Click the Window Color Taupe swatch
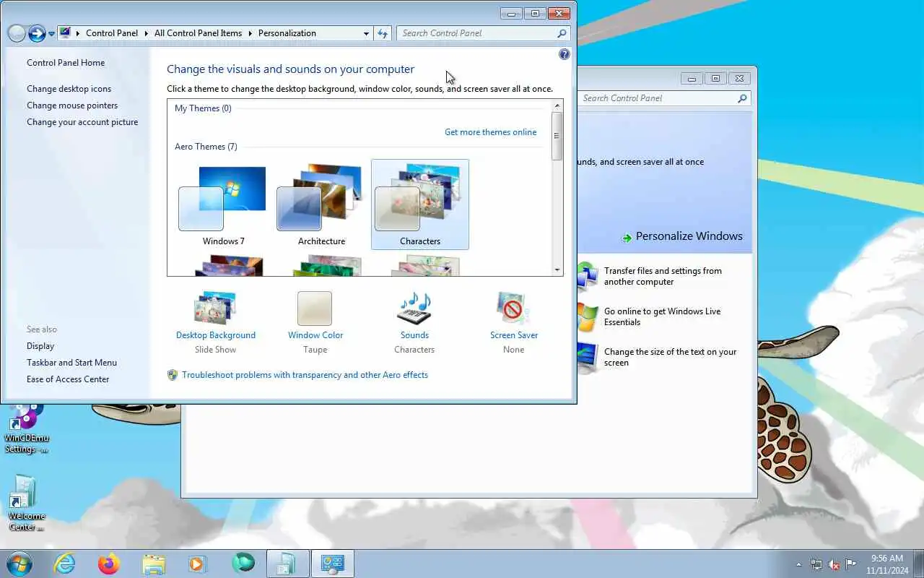This screenshot has height=578, width=924. (x=315, y=309)
